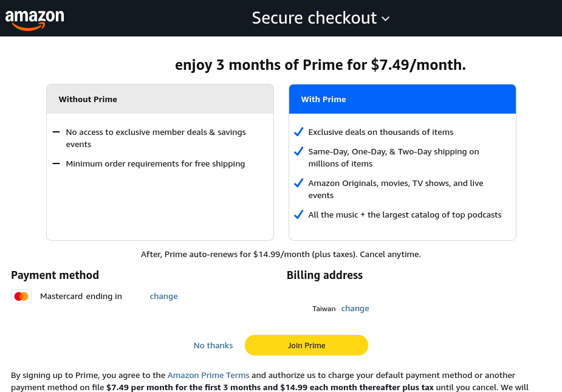The width and height of the screenshot is (562, 392).
Task: Open the Secure checkout heading
Action: 314,18
